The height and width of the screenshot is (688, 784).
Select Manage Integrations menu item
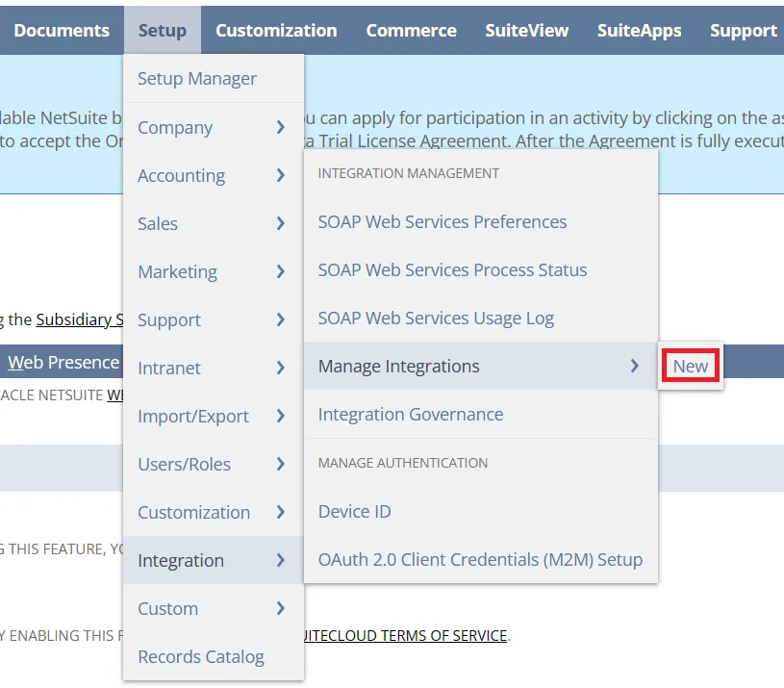click(x=480, y=366)
